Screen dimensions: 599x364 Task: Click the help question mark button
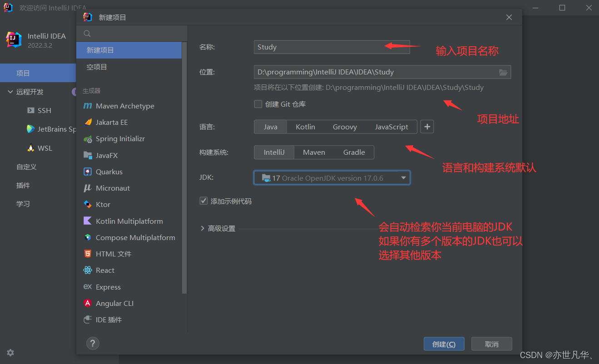click(x=93, y=344)
